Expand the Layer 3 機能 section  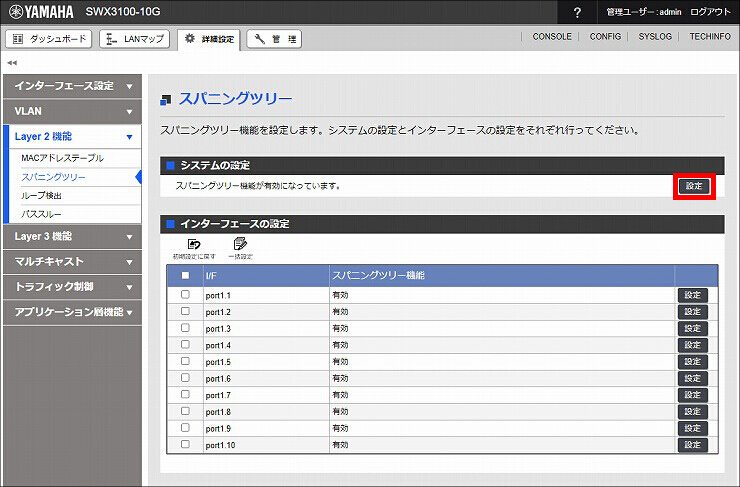coord(72,236)
